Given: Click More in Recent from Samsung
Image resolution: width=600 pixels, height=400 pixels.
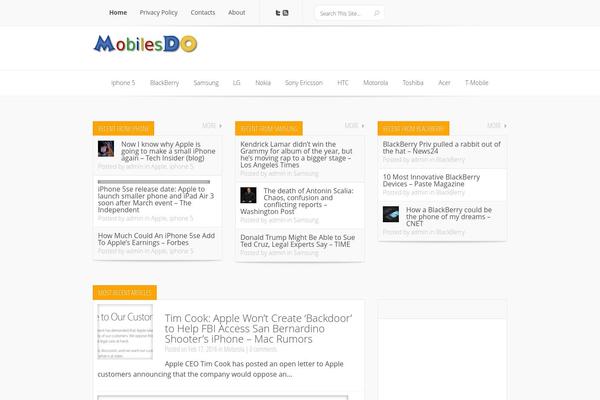Looking at the screenshot, I should 354,126.
